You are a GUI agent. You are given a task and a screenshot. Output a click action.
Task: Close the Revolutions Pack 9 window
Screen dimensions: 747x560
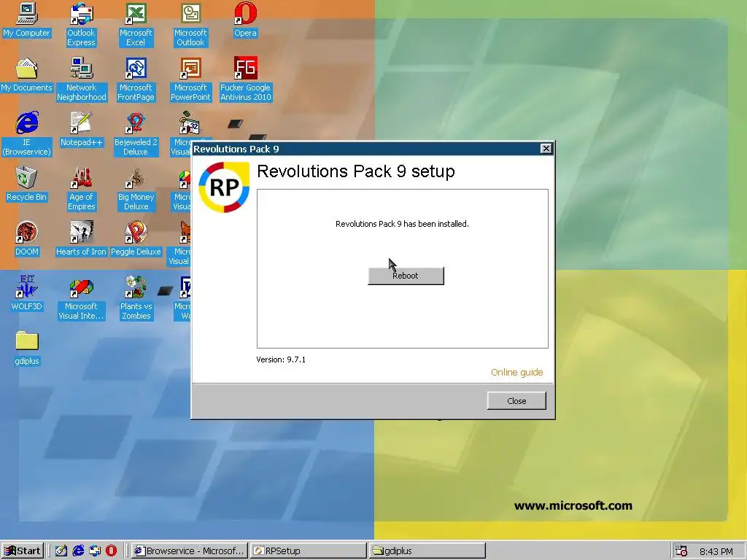coord(546,149)
